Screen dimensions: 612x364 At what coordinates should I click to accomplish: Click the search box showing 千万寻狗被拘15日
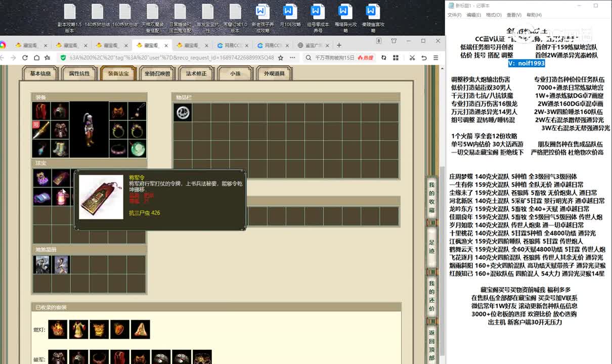(335, 58)
